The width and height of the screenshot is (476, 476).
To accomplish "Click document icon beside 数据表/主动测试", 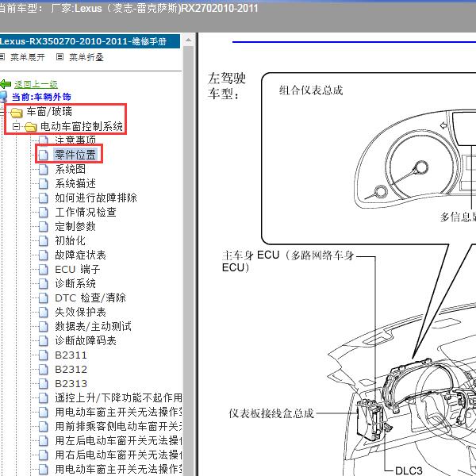I will pos(44,326).
